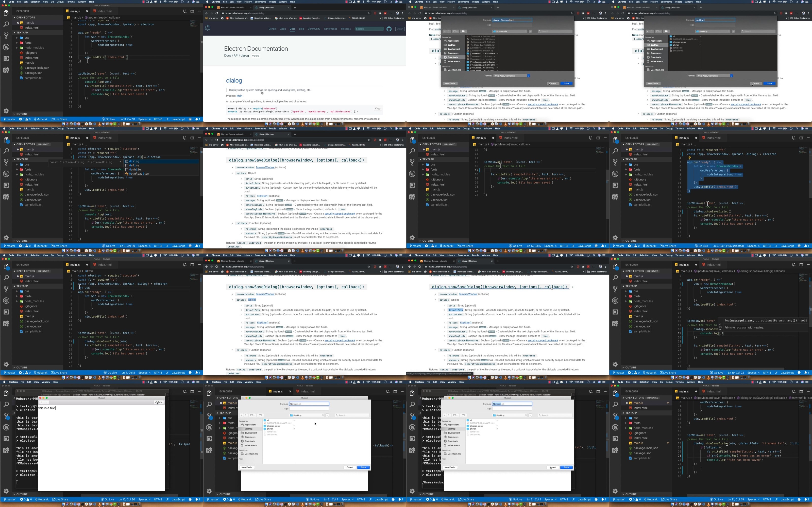The height and width of the screenshot is (507, 812).
Task: Click the plus icon in the Photon text window
Action: tap(42, 402)
